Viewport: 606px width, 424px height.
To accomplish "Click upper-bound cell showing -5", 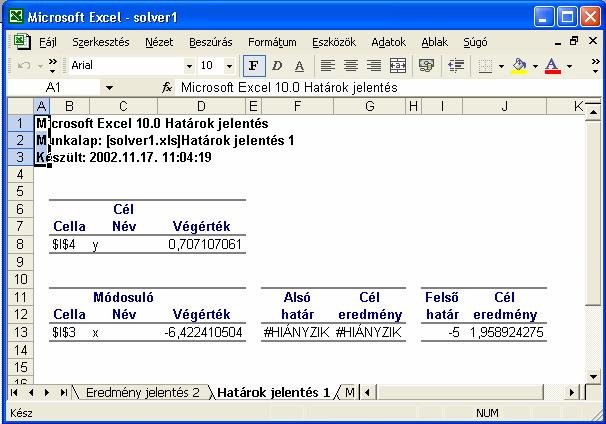I will point(442,332).
